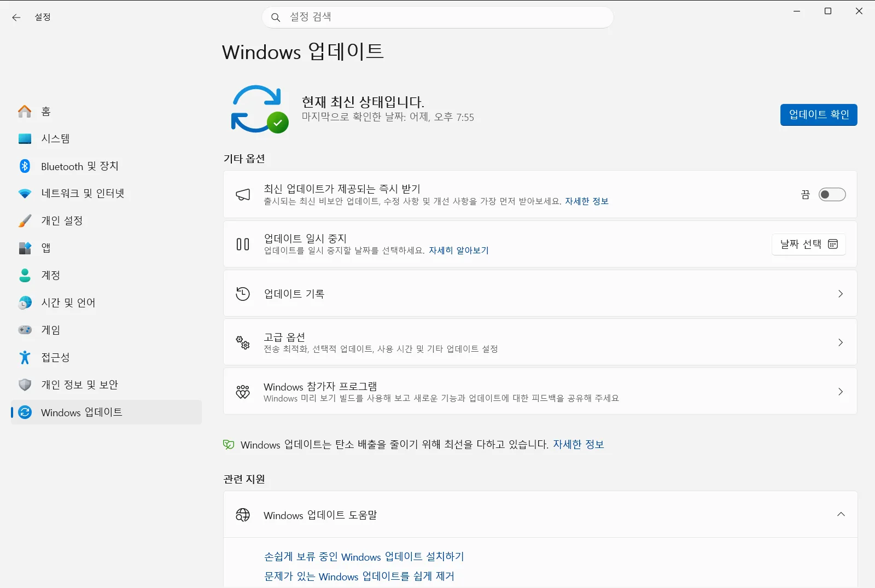Click the Gaming controller icon
The width and height of the screenshot is (875, 588).
25,330
